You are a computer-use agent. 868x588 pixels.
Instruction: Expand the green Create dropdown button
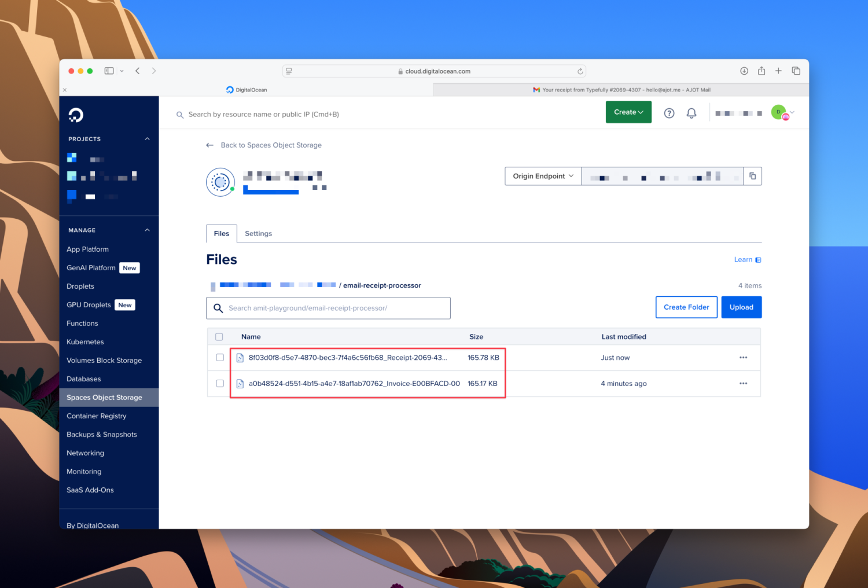tap(628, 112)
